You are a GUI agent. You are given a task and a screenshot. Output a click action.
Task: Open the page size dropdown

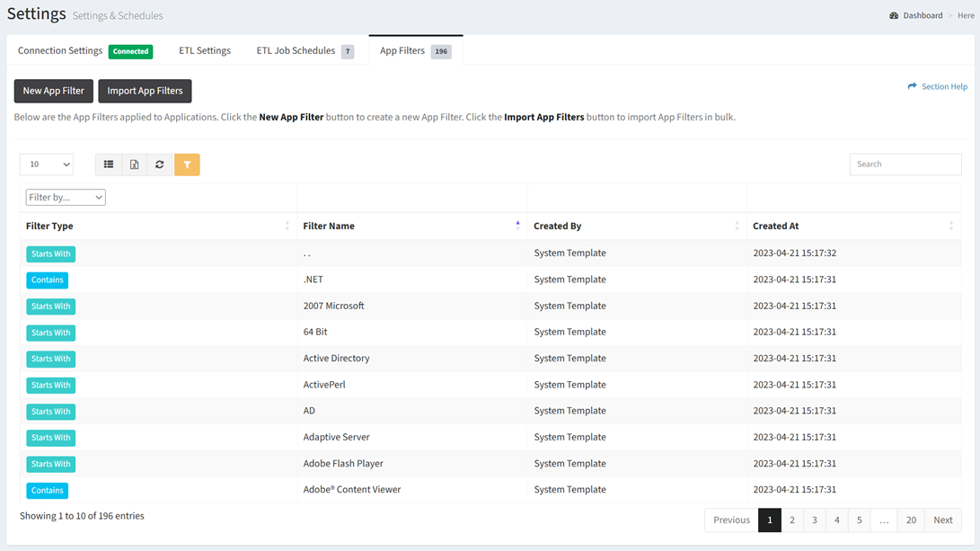coord(47,164)
